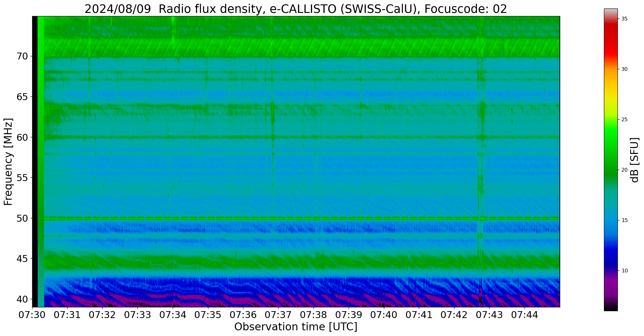Click the 40 MHz frequency tick label
This screenshot has height=336, width=644.
pyautogui.click(x=22, y=299)
